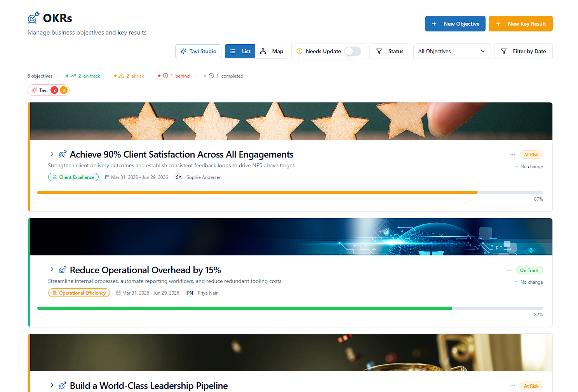This screenshot has width=578, height=392.
Task: Open Reduce Operational Overhead by 15% objective
Action: [x=145, y=270]
